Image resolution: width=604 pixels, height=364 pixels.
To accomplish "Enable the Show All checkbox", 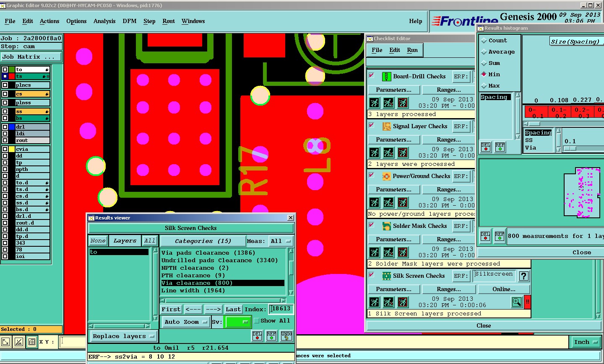I will coord(257,321).
